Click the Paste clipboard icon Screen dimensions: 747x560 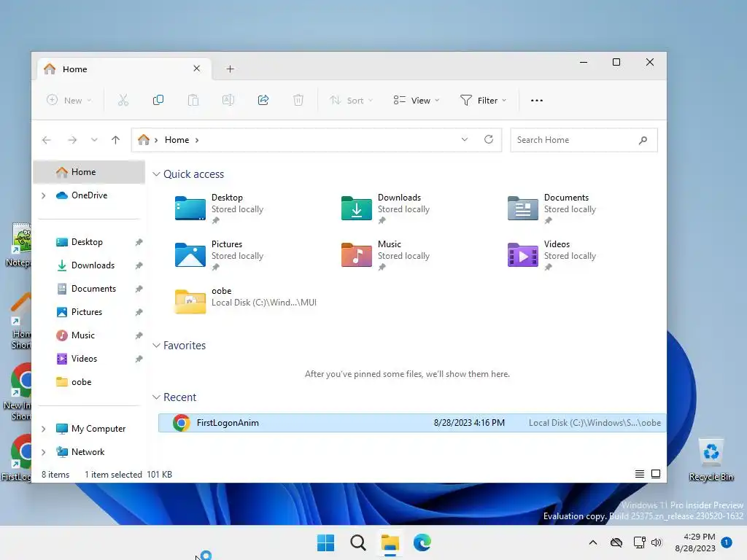click(x=193, y=100)
